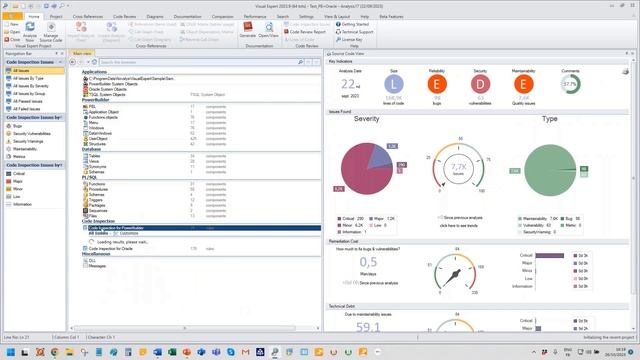Open the quick access toolbar dropdown arrow
640x360 pixels.
tap(68, 6)
